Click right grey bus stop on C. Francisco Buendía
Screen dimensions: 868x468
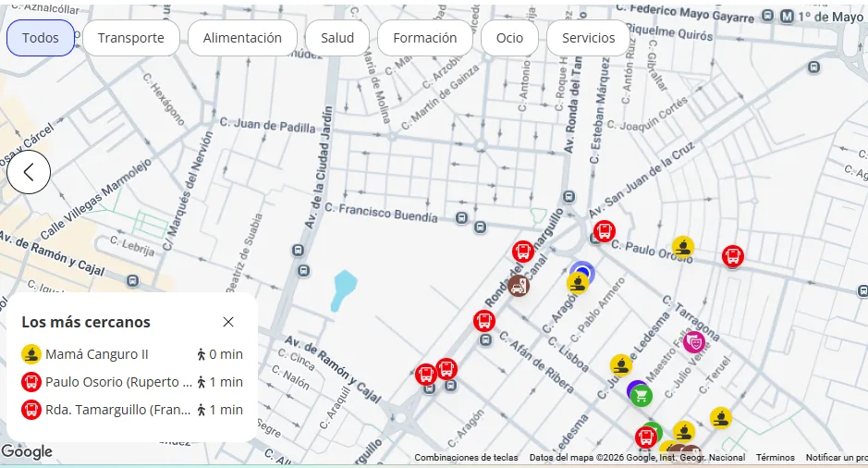click(x=481, y=227)
